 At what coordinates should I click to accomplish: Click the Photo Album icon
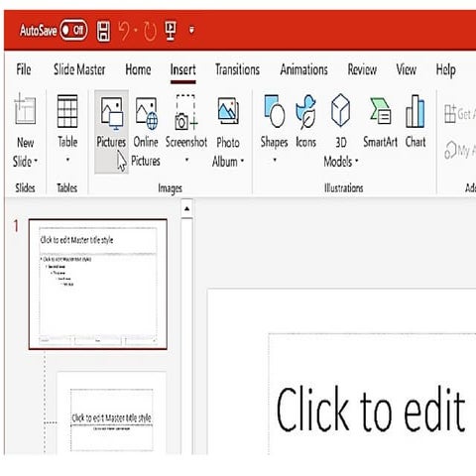(228, 111)
